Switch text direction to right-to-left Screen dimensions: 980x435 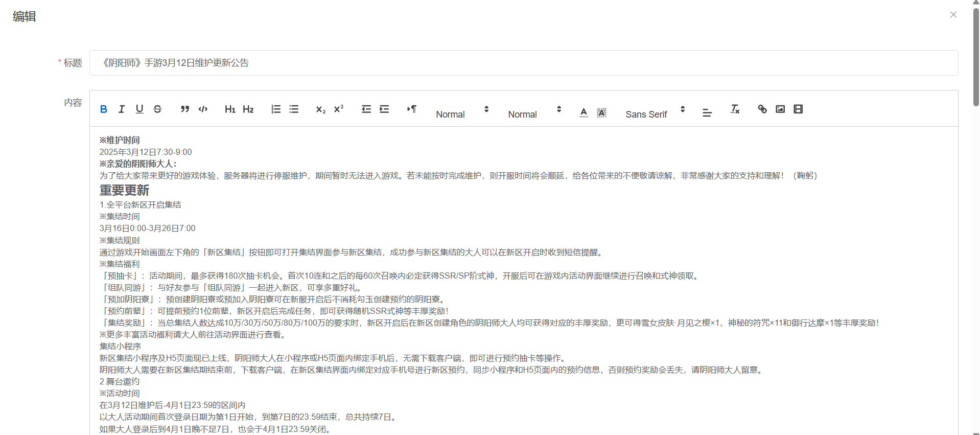point(412,109)
